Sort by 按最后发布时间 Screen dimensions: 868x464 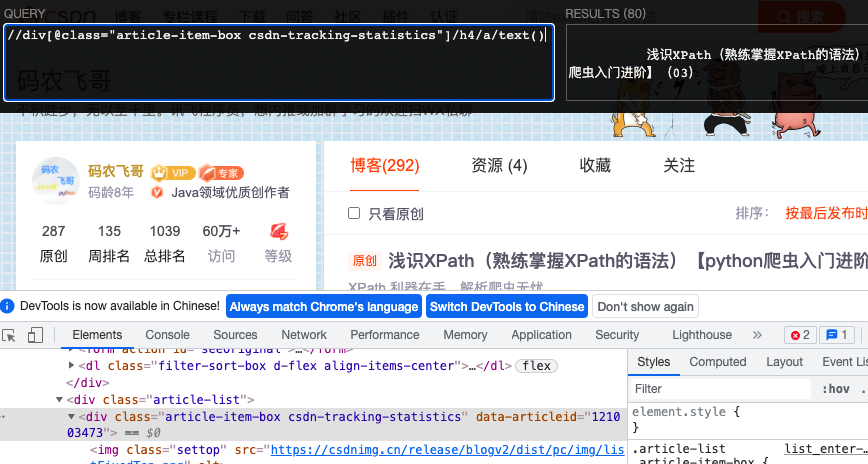tap(826, 213)
